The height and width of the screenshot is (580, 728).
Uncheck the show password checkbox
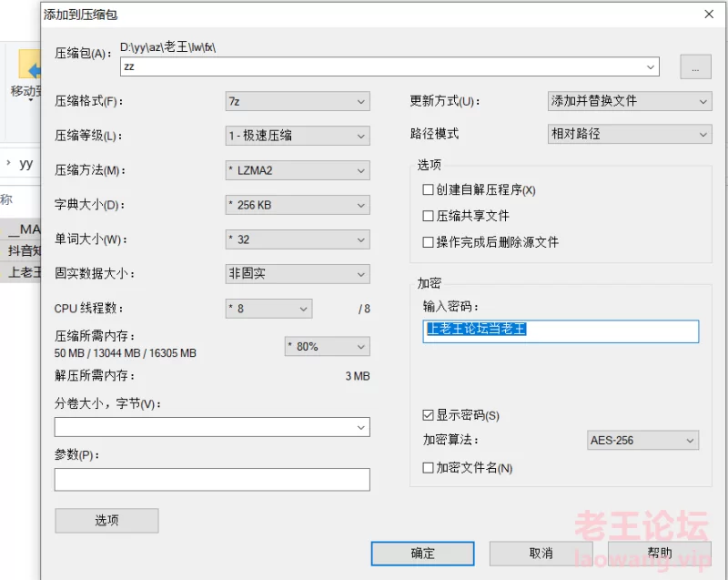428,415
